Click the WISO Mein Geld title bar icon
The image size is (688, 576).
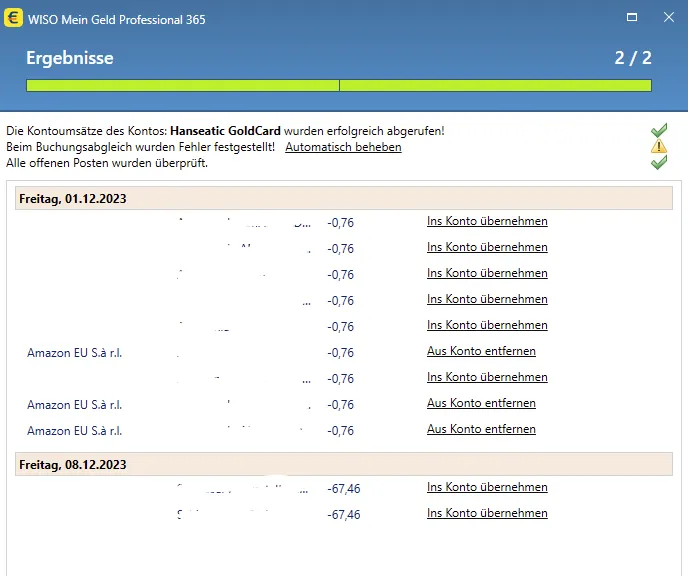[14, 18]
